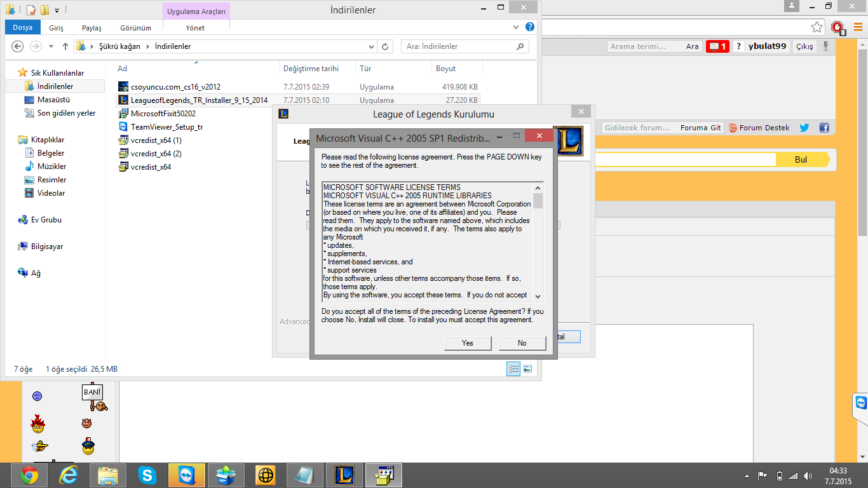Viewport: 868px width, 488px height.
Task: Open the browser hamburger menu
Action: point(858,27)
